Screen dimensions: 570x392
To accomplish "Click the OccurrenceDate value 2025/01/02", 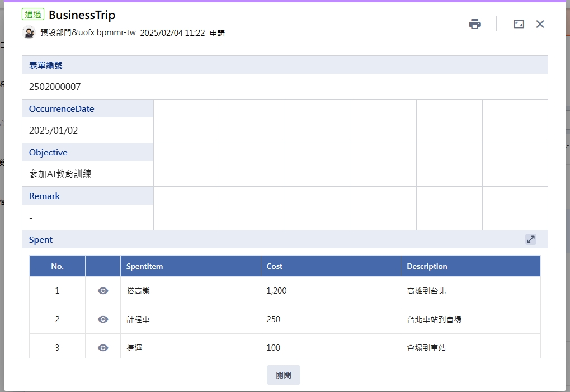I will click(x=53, y=130).
